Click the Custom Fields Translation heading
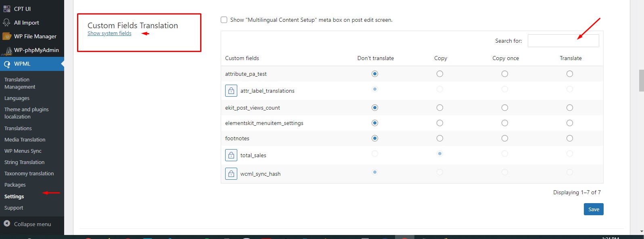This screenshot has height=239, width=644. pos(133,25)
